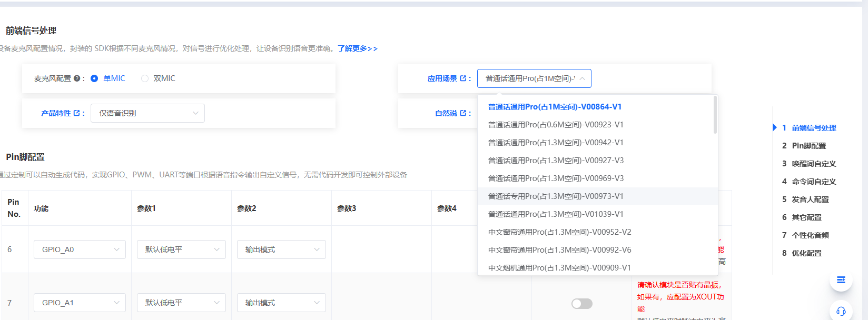The height and width of the screenshot is (320, 868).
Task: Open the GPIO_A0 function dropdown
Action: 80,249
